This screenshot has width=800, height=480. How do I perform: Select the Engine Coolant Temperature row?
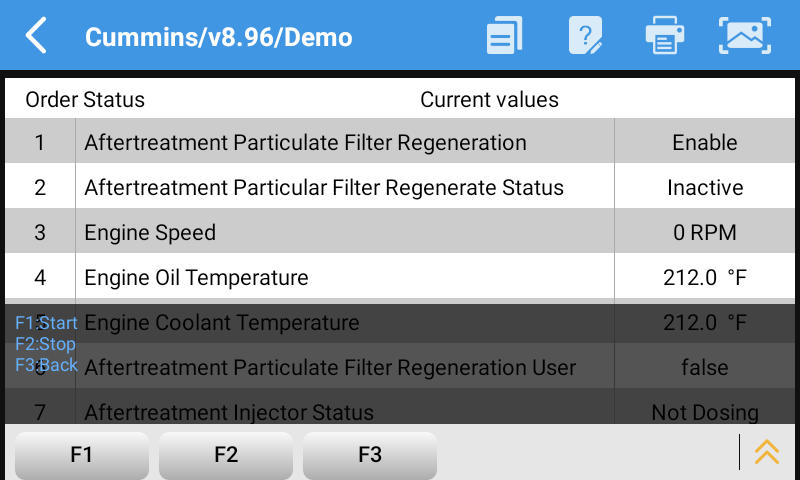[x=222, y=323]
